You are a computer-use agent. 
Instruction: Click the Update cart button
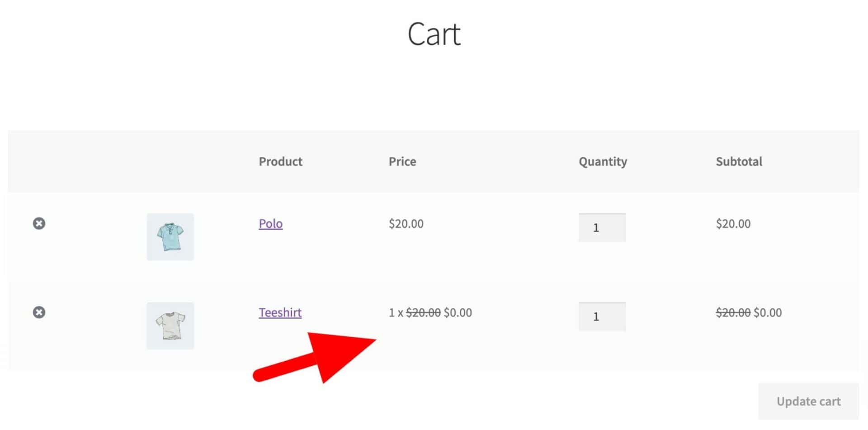click(809, 402)
